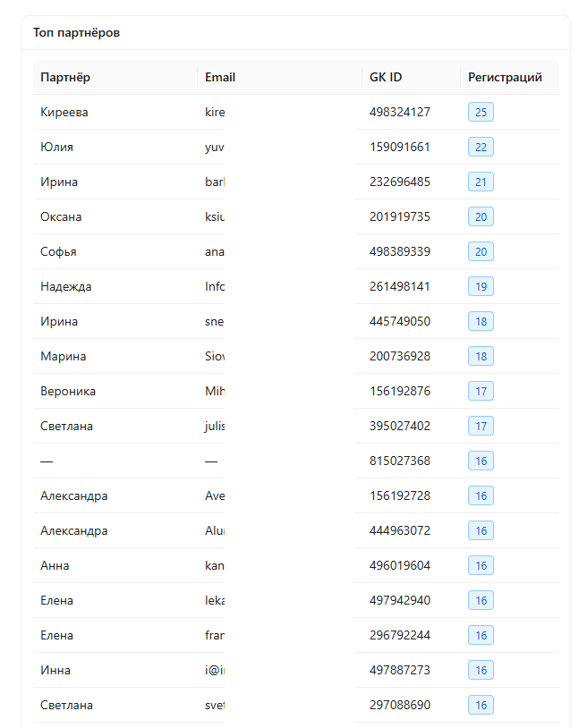Click the Регистраций column header

505,78
